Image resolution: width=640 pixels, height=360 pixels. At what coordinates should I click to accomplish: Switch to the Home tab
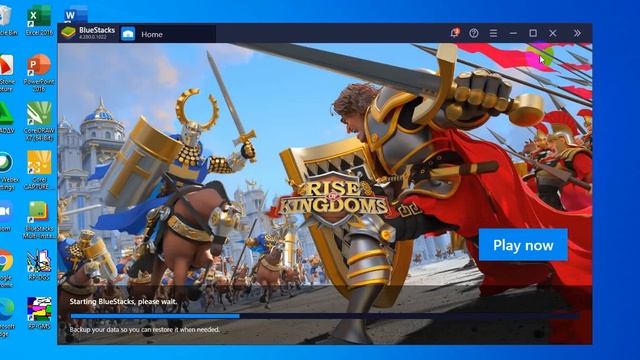(x=168, y=34)
